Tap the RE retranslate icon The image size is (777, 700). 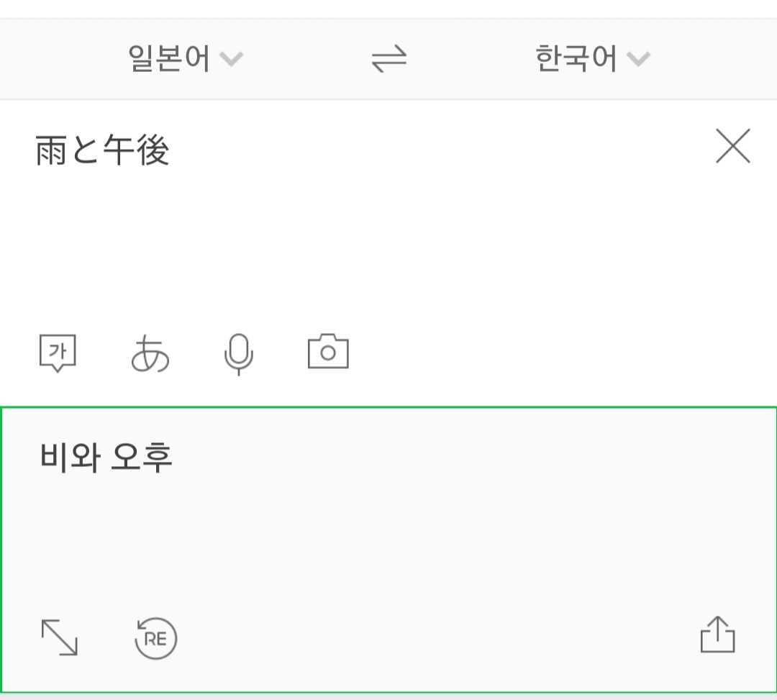(x=156, y=638)
